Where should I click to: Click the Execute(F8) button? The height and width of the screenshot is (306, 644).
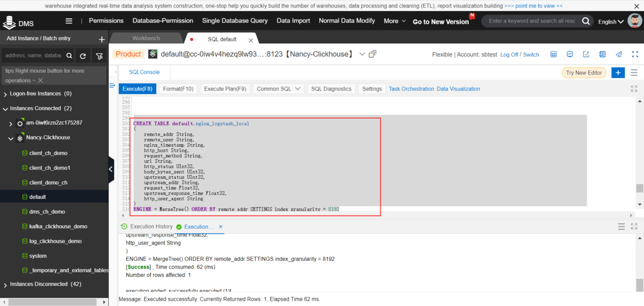tap(137, 89)
